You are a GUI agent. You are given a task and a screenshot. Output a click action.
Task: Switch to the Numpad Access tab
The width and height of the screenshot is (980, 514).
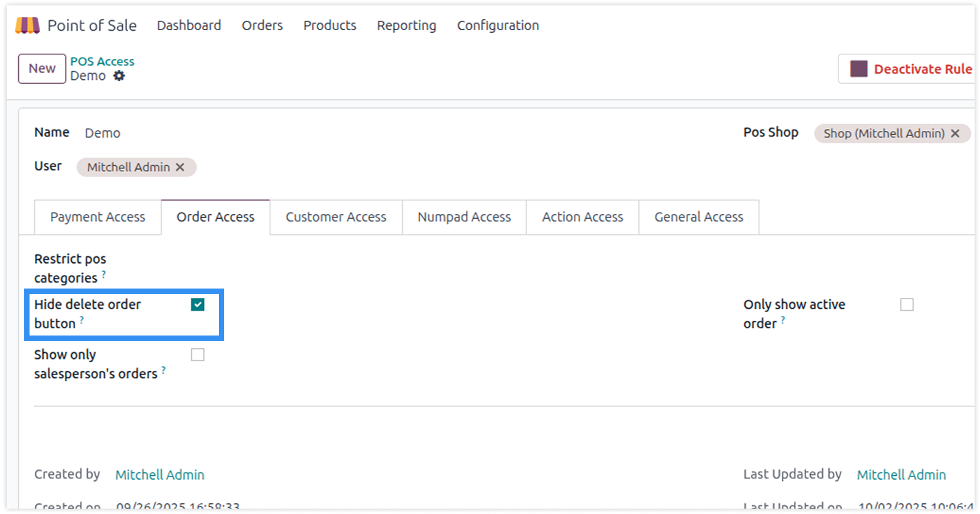click(464, 217)
